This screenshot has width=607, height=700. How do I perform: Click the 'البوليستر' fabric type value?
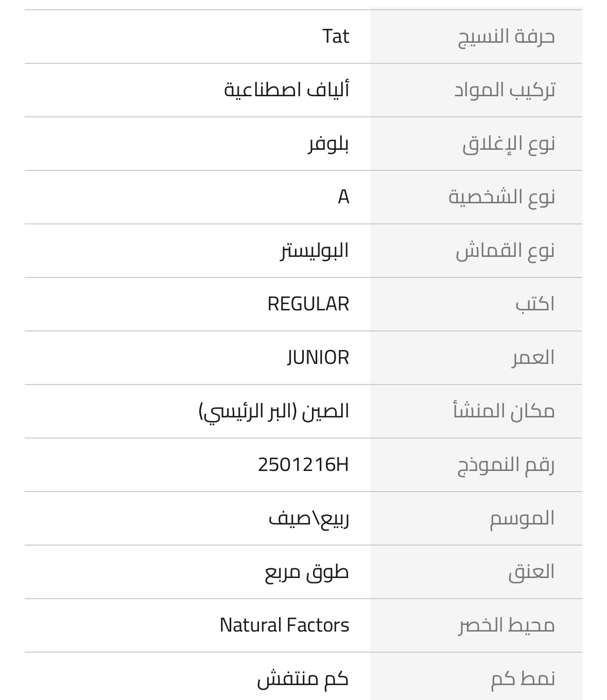coord(315,251)
